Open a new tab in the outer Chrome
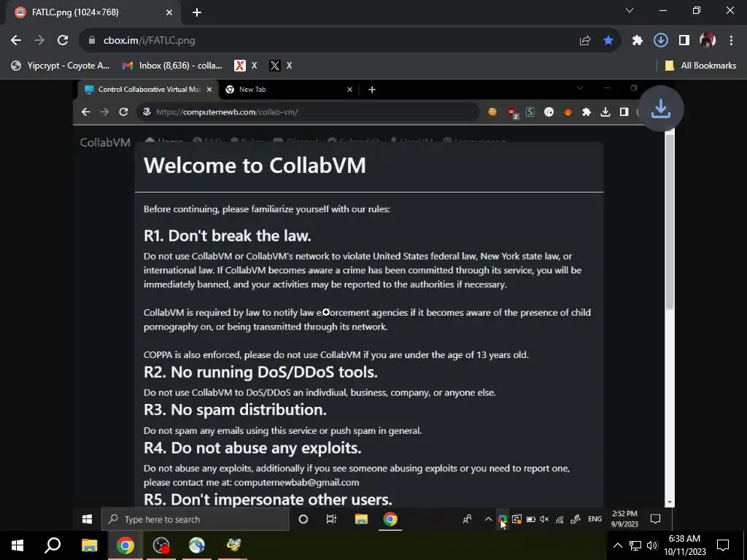Viewport: 747px width, 560px height. [197, 13]
